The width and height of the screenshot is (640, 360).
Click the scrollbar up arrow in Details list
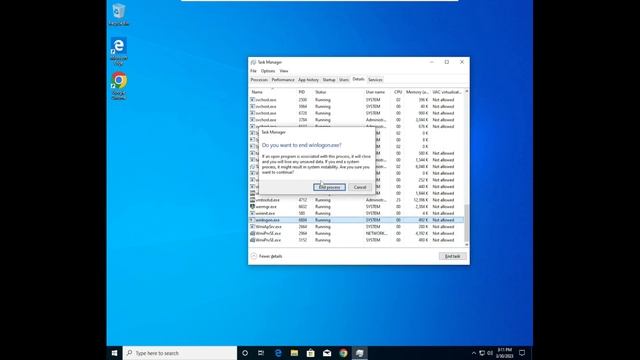click(467, 91)
